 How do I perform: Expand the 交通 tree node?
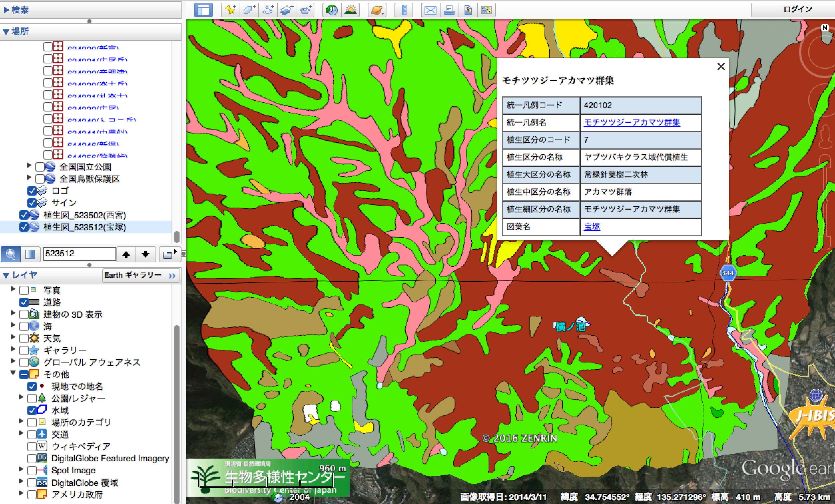[21, 433]
